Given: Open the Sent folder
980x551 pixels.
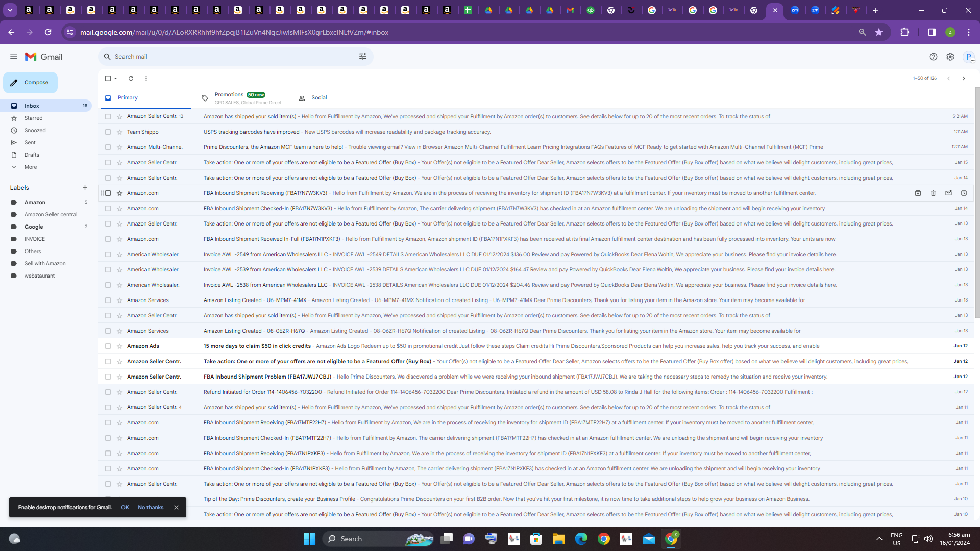Looking at the screenshot, I should click(x=30, y=142).
